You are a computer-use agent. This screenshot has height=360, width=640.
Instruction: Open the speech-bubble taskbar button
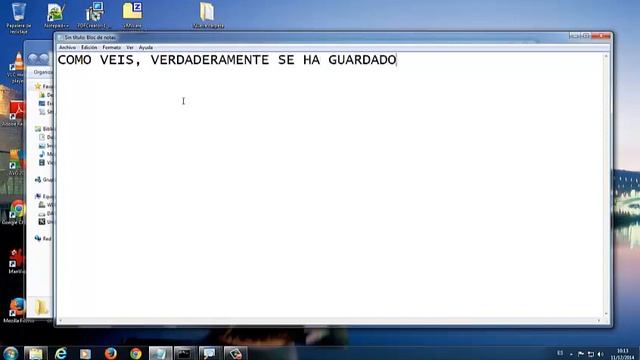pyautogui.click(x=210, y=353)
